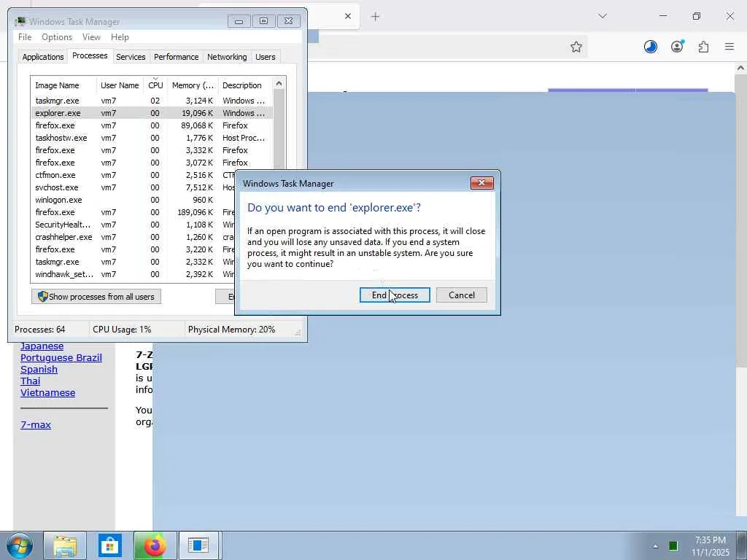Click Task Manager taskbar button

[x=198, y=546]
